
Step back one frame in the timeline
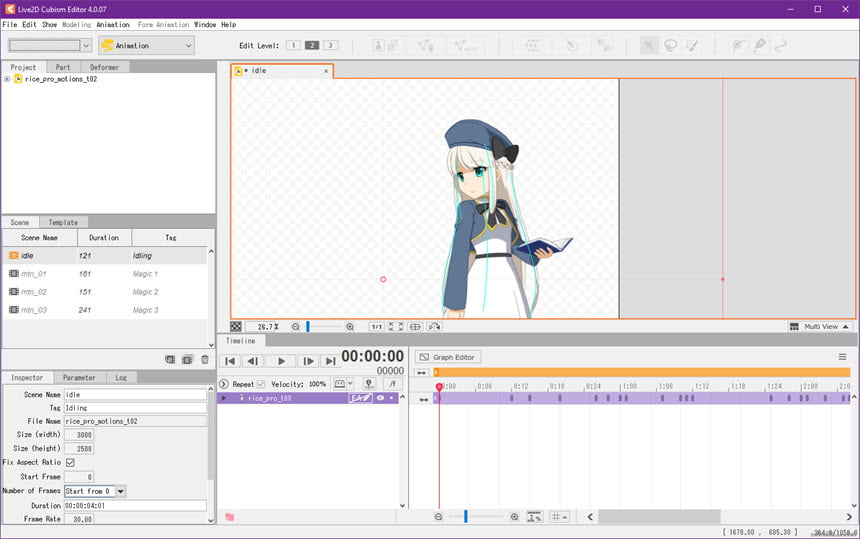coord(252,361)
